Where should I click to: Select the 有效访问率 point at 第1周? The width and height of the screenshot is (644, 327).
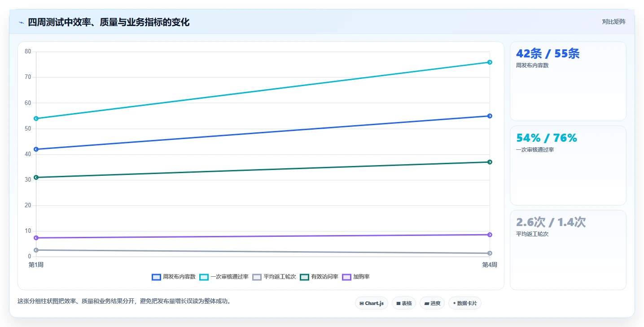click(36, 178)
